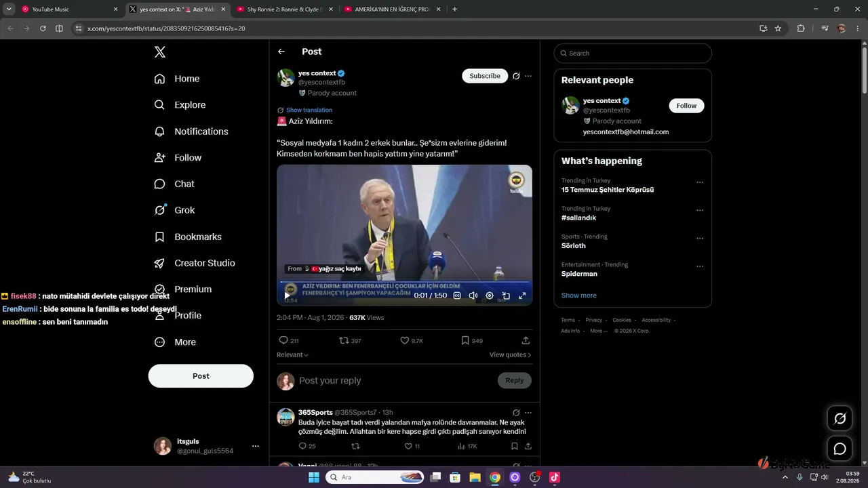The width and height of the screenshot is (868, 488).
Task: Open more options on 365Sports reply
Action: [x=528, y=412]
